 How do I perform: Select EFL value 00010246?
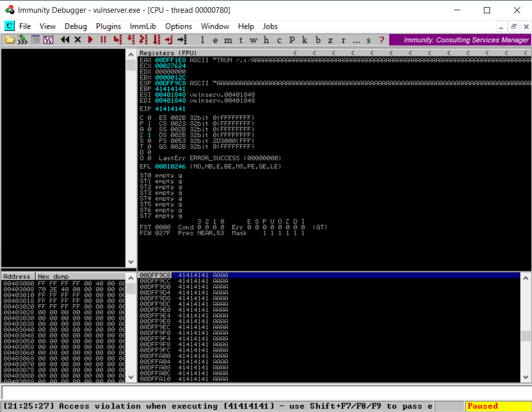point(171,167)
